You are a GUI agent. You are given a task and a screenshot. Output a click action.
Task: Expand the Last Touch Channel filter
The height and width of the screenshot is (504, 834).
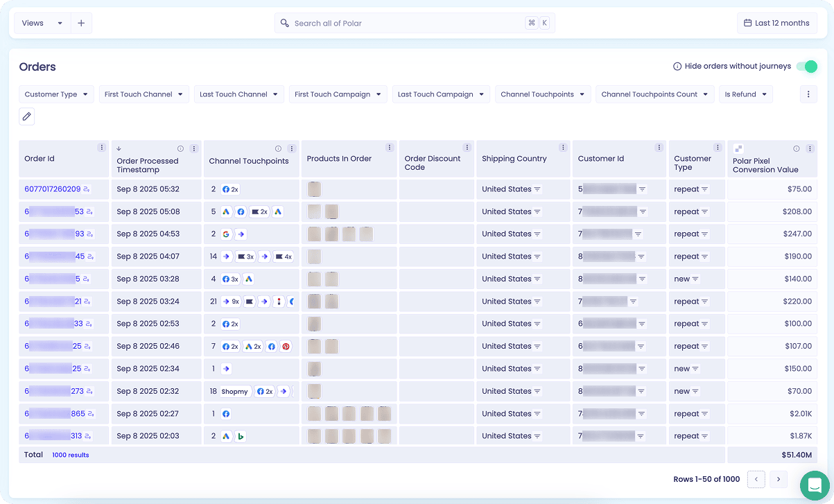tap(238, 94)
